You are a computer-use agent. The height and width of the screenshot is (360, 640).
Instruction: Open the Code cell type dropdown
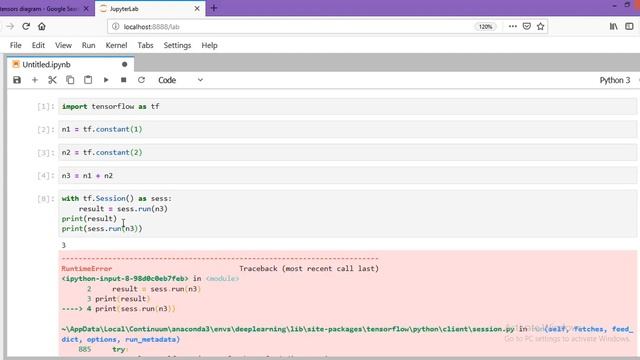(x=180, y=80)
